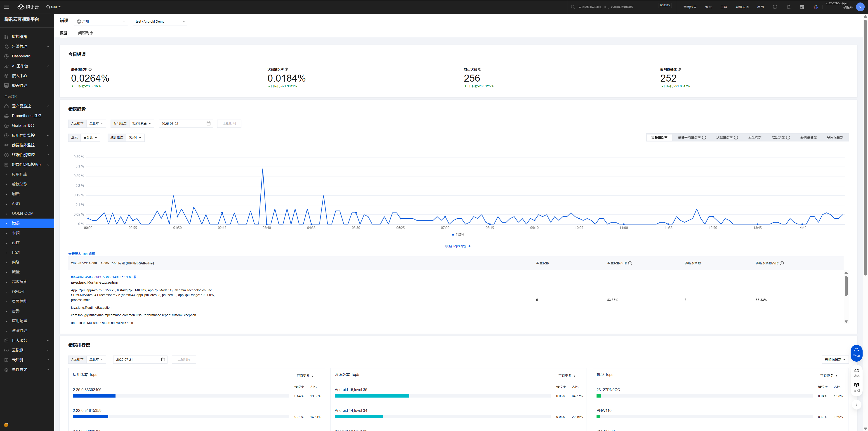Open the hamburger menu icon

[x=6, y=7]
